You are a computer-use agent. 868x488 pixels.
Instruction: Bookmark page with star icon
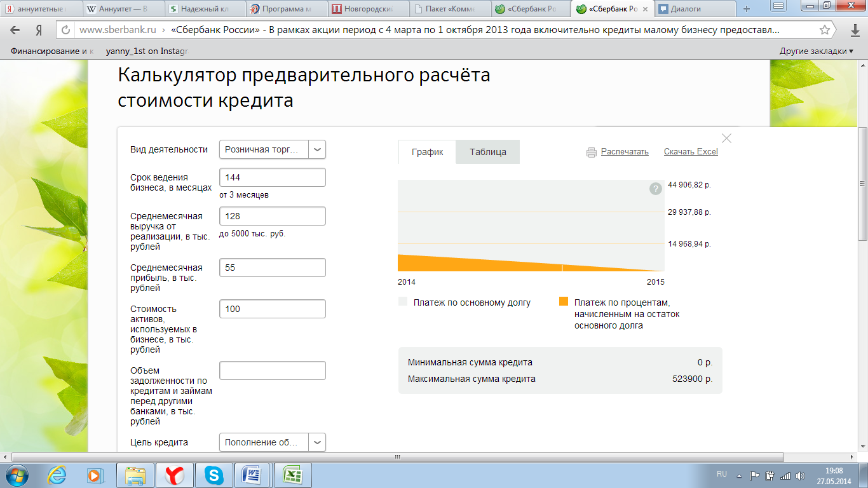tap(825, 30)
